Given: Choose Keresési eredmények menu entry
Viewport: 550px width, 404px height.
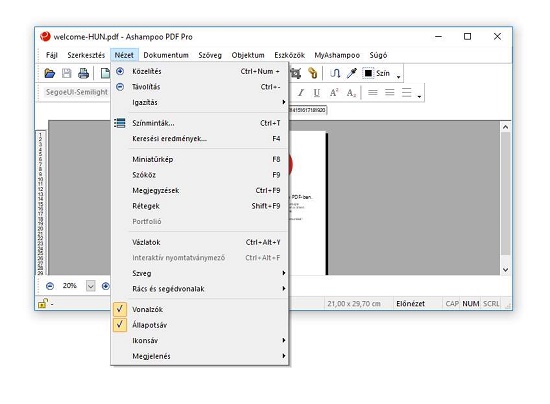Looking at the screenshot, I should tap(200, 139).
